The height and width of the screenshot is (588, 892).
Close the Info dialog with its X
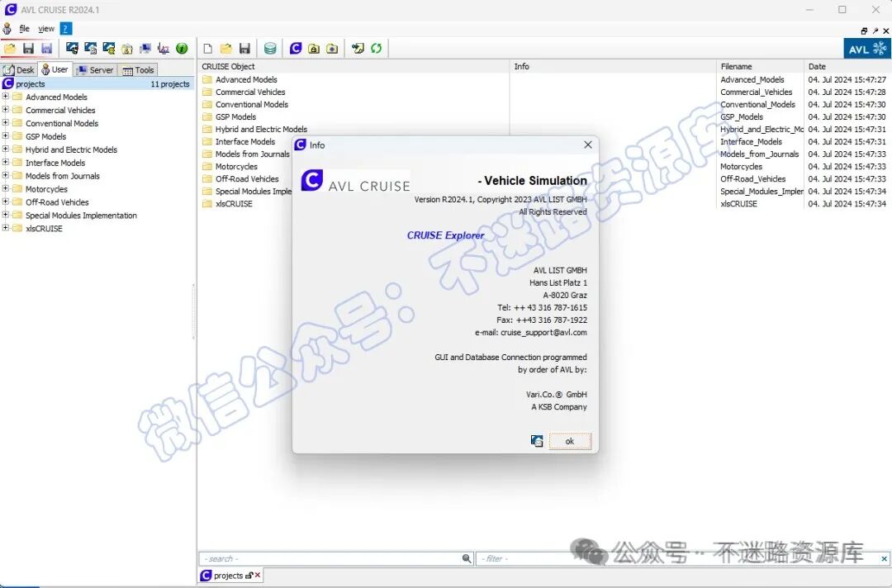click(x=588, y=145)
